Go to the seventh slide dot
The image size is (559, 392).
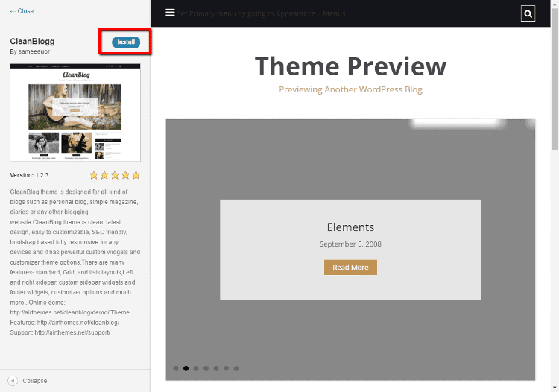point(236,368)
